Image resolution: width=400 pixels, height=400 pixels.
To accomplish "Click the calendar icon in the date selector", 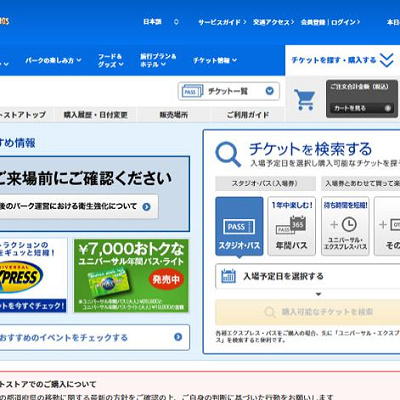I will 228,276.
